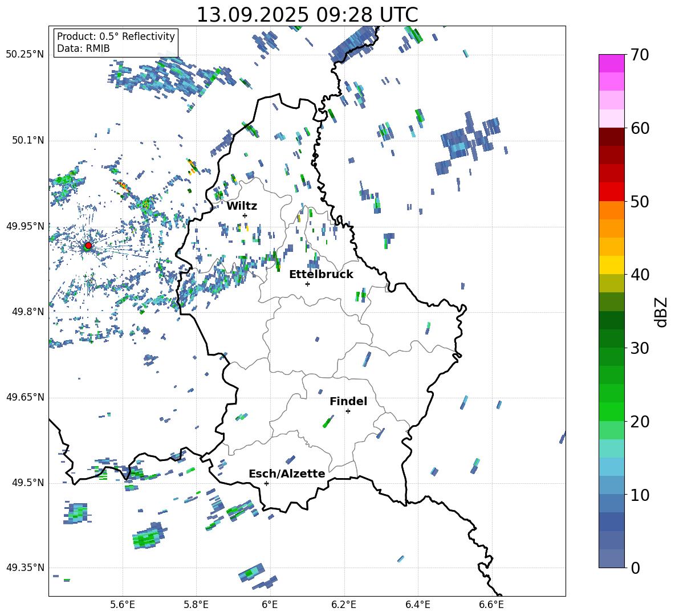Screen dimensions: 675x616
Task: Click the 5.8°E longitude label
Action: [197, 605]
